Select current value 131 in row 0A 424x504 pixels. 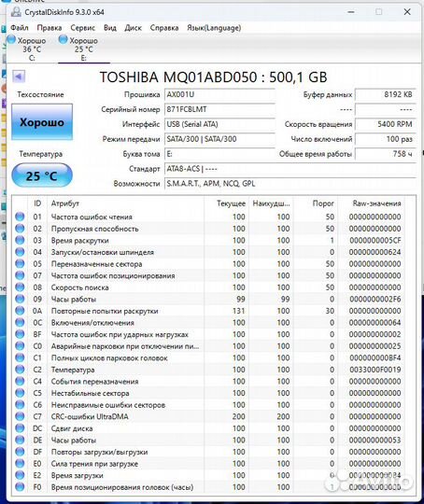tap(239, 311)
